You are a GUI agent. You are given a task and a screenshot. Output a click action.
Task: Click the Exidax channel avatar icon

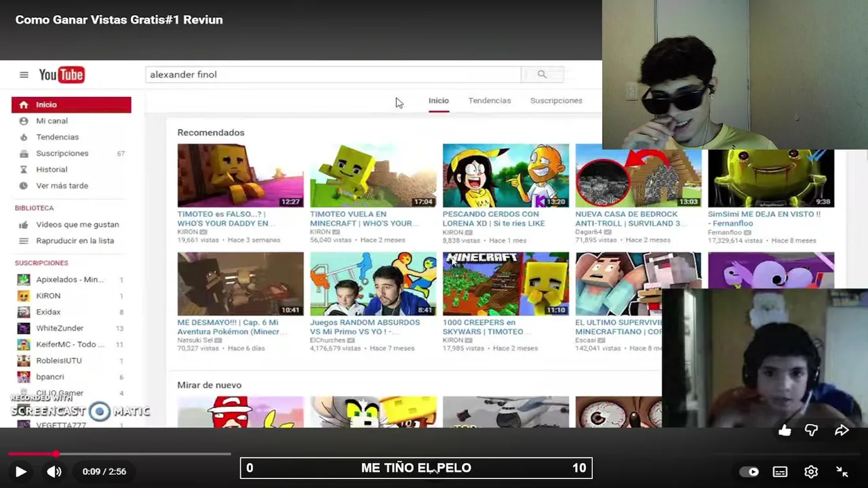pos(24,312)
